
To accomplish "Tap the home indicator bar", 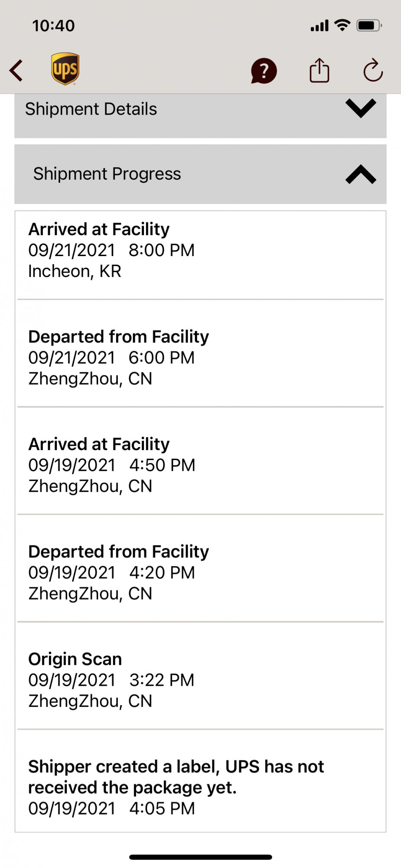I will [x=200, y=857].
